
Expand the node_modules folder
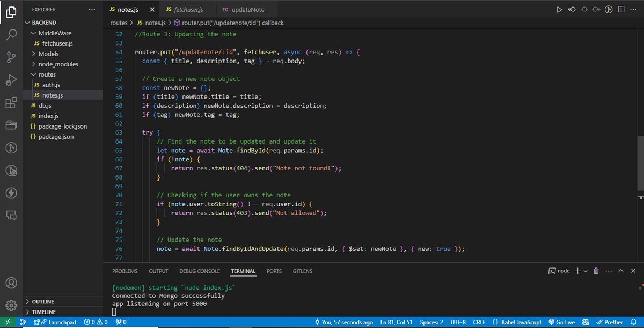click(x=62, y=64)
